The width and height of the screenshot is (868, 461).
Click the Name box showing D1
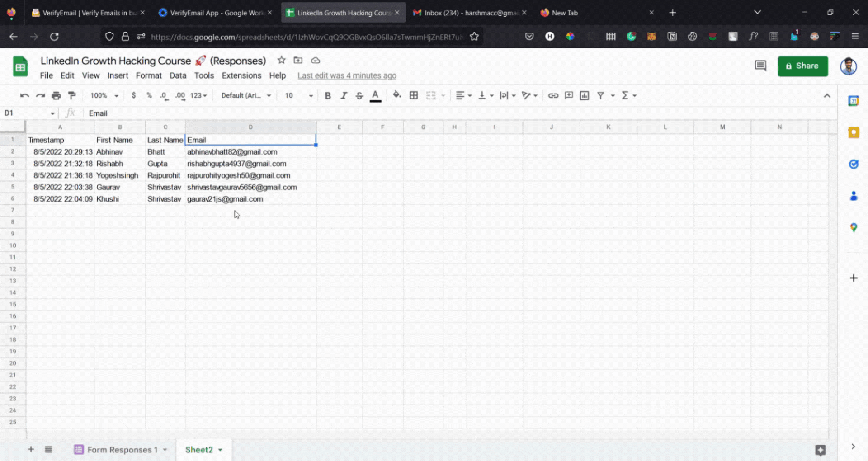click(29, 113)
